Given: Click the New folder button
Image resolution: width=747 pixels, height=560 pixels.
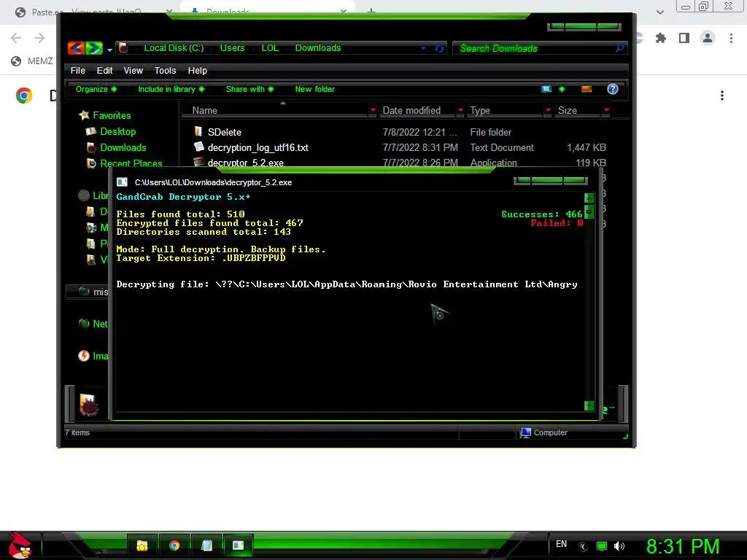Looking at the screenshot, I should tap(314, 89).
